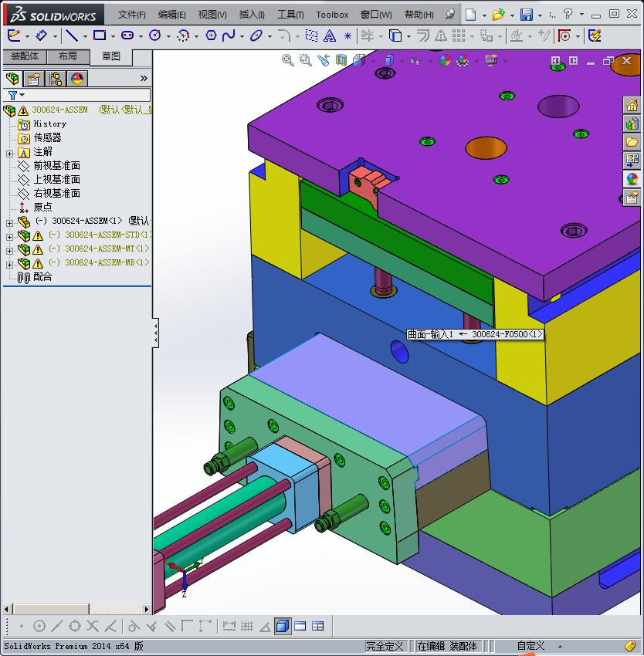
Task: Select the Sketch Text tool
Action: [x=330, y=36]
